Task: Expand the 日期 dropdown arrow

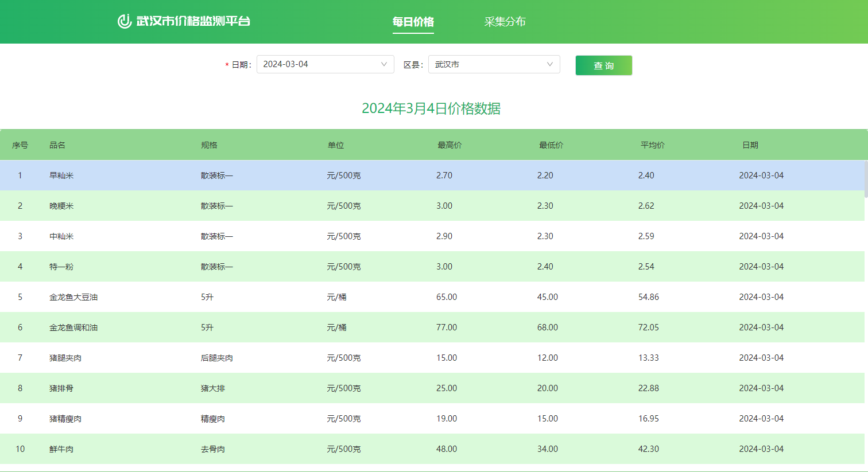Action: (x=384, y=64)
